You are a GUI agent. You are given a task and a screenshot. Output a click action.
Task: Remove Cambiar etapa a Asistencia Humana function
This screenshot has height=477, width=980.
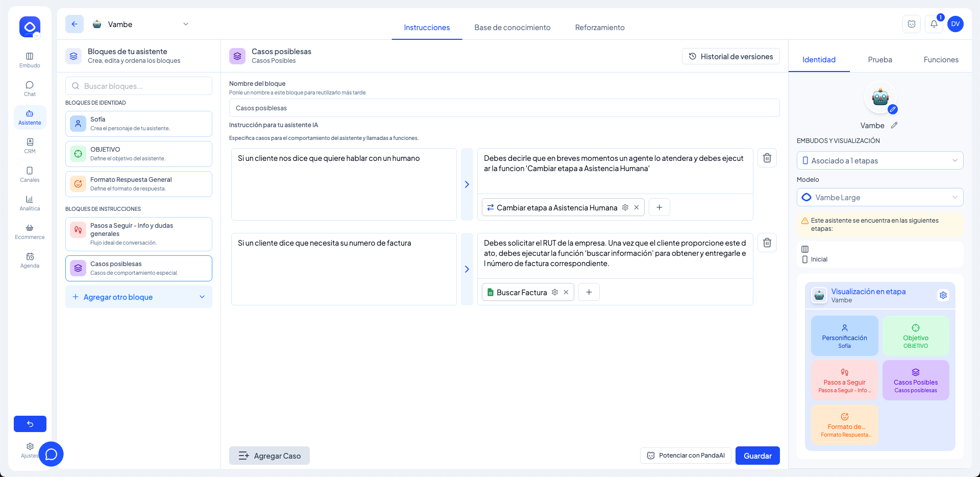pyautogui.click(x=636, y=207)
